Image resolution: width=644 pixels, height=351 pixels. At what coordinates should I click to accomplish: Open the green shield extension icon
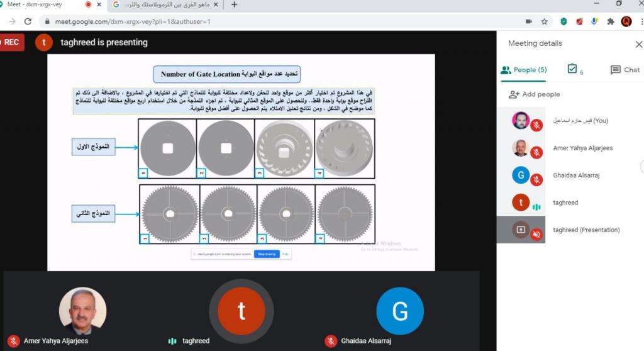[x=563, y=21]
